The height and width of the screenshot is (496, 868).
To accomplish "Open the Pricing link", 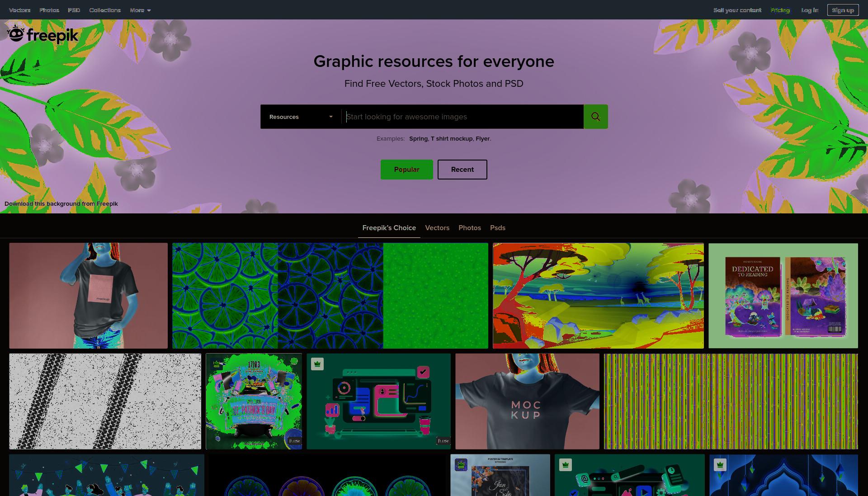I will [x=780, y=10].
